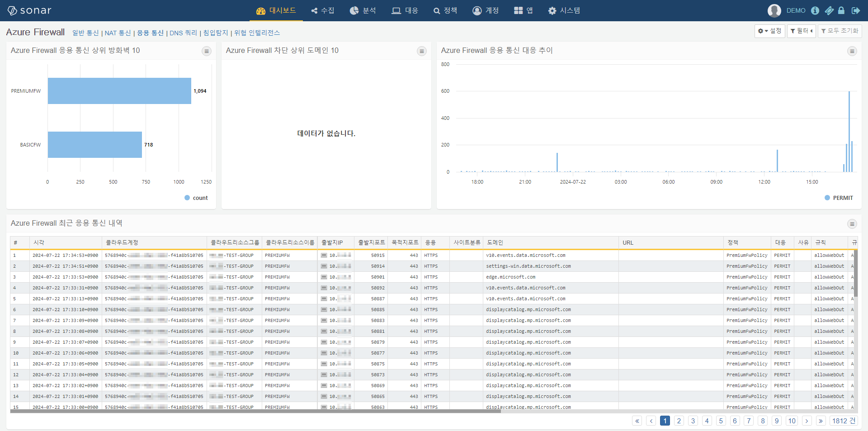Viewport: 868px width, 431px height.
Task: Toggle the count legend item
Action: 196,198
